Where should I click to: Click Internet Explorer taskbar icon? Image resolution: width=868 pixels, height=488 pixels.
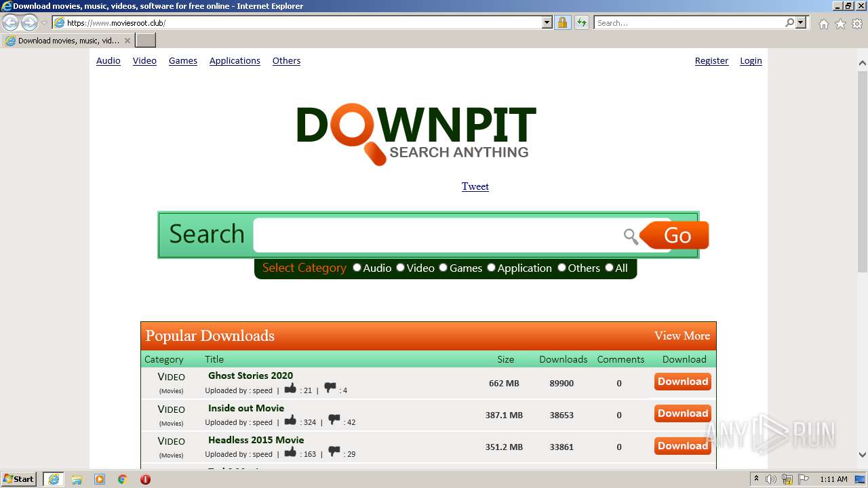[x=53, y=479]
